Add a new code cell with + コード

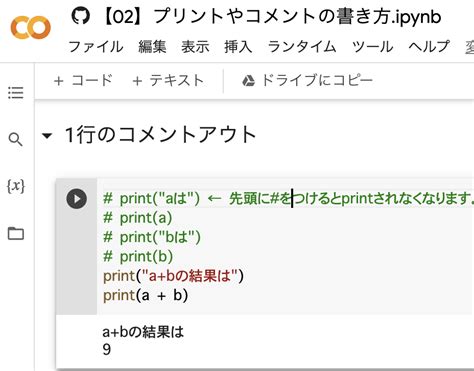coord(83,81)
